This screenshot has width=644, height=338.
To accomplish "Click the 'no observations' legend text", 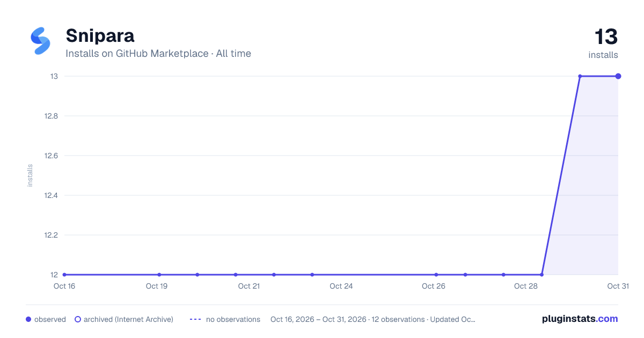I will coord(233,319).
